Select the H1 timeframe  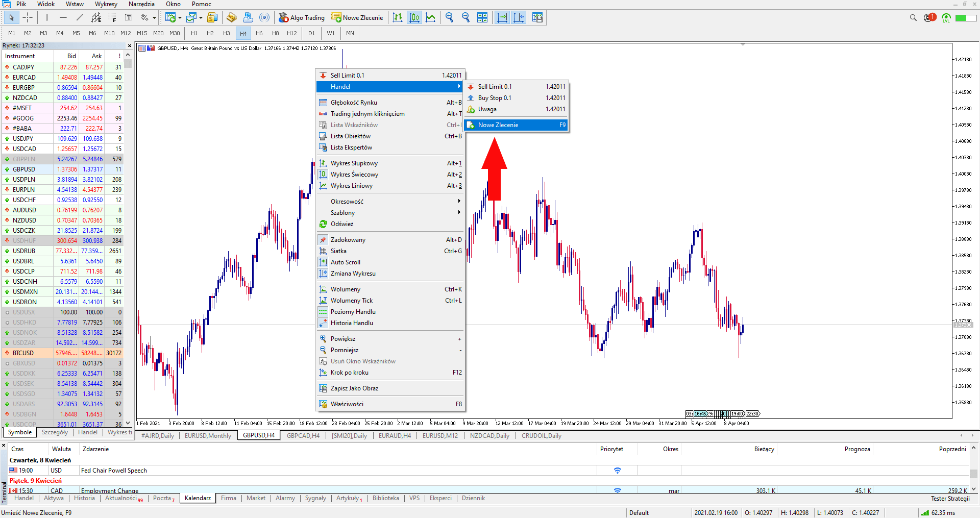[x=194, y=33]
